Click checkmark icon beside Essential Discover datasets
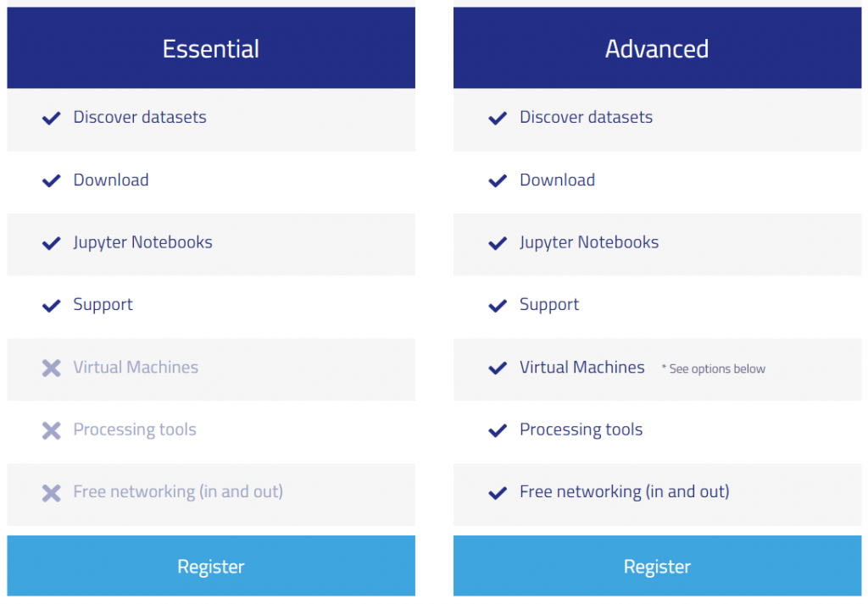 pos(52,119)
